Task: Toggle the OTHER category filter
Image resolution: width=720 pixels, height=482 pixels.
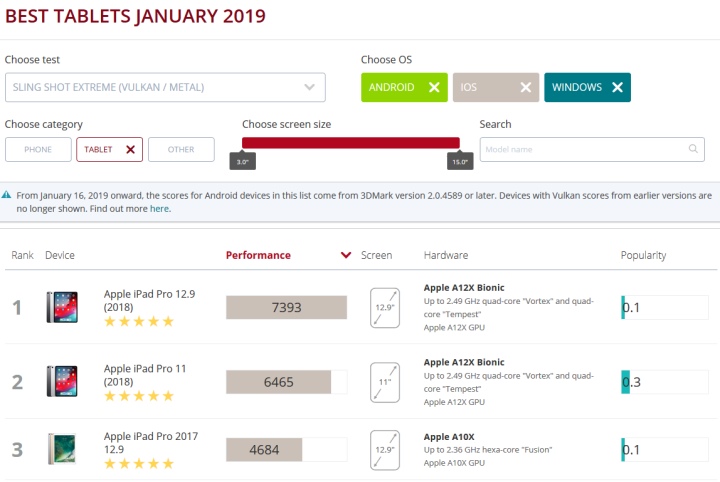Action: (x=181, y=150)
